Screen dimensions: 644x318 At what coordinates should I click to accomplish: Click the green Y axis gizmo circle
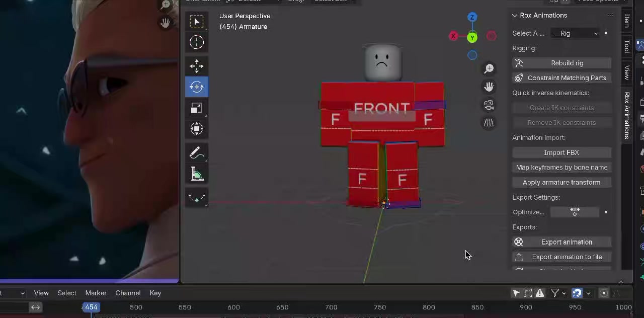(x=472, y=37)
